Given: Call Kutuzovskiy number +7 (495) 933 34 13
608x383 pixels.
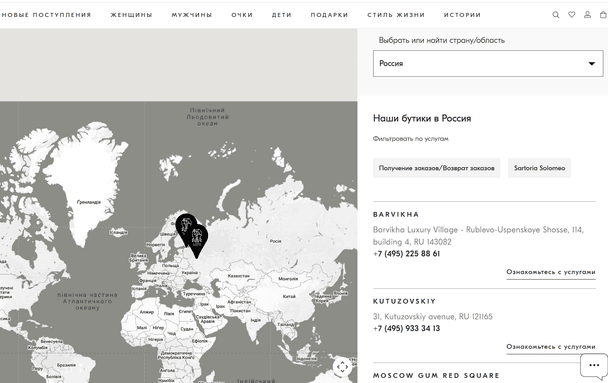Looking at the screenshot, I should tap(406, 328).
